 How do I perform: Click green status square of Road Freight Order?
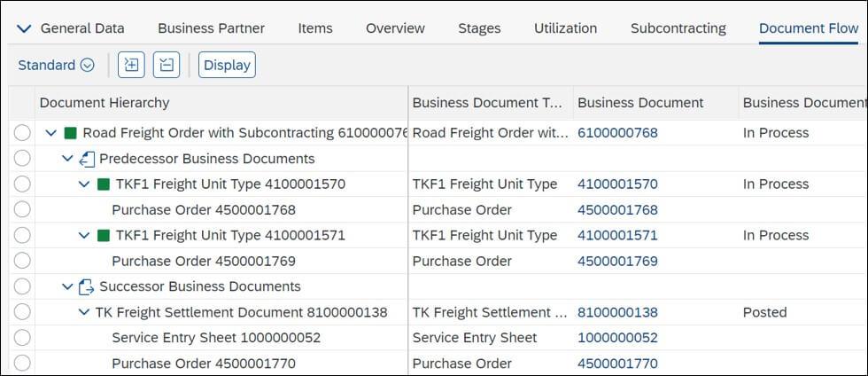pos(71,133)
